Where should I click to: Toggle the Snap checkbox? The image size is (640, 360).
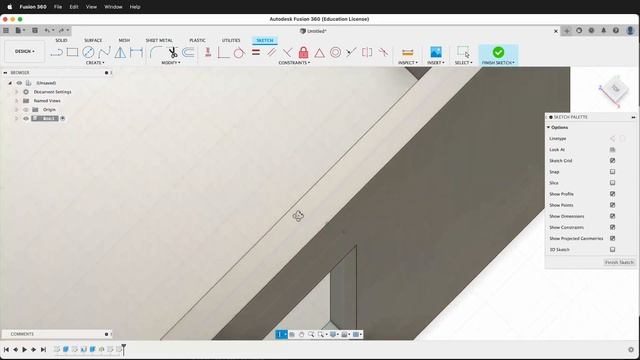pos(612,172)
